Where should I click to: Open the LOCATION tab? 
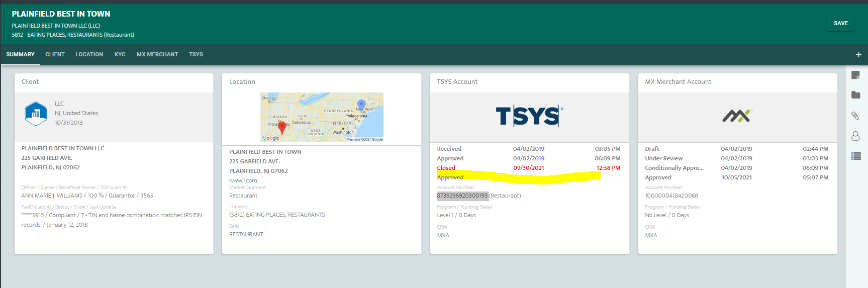(89, 54)
